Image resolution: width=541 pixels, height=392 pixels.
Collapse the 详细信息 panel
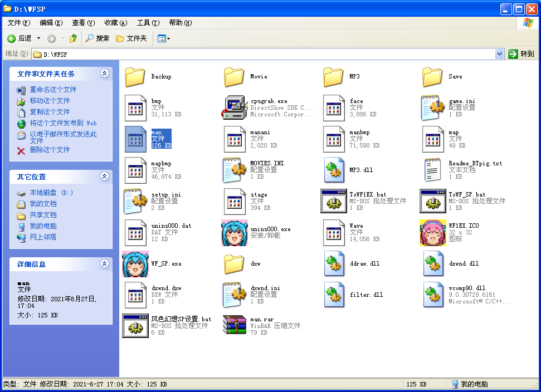104,264
